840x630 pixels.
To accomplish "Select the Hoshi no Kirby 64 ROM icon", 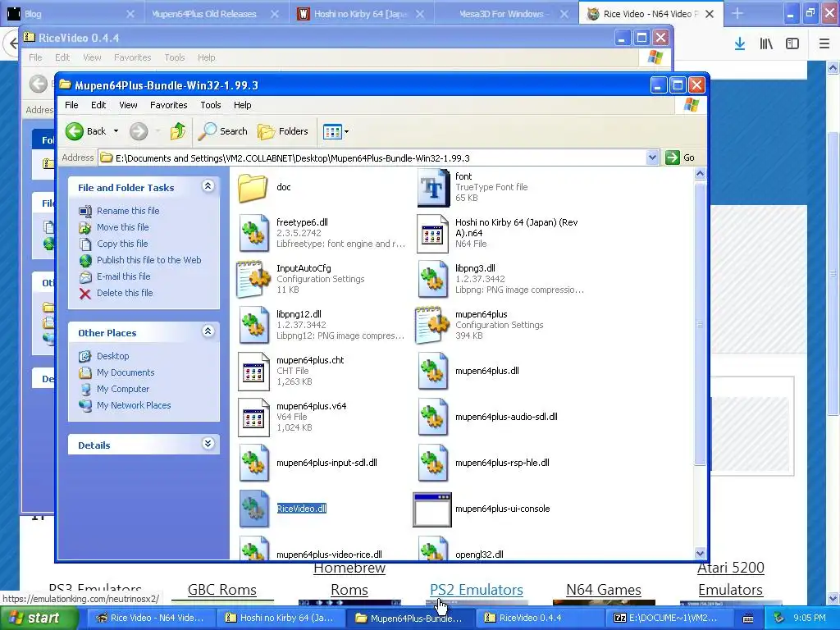I will click(x=432, y=233).
